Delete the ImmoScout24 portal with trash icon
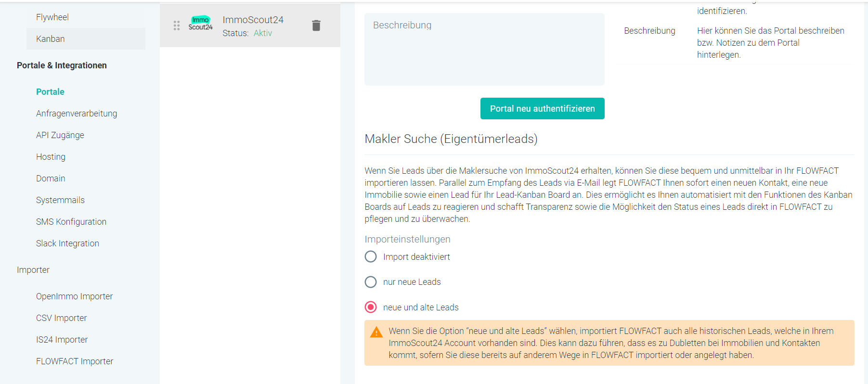Viewport: 868px width, 384px height. pyautogui.click(x=316, y=26)
